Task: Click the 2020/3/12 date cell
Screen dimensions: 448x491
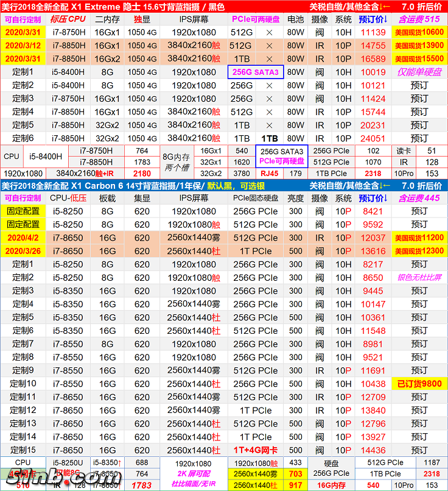Action: pyautogui.click(x=23, y=46)
